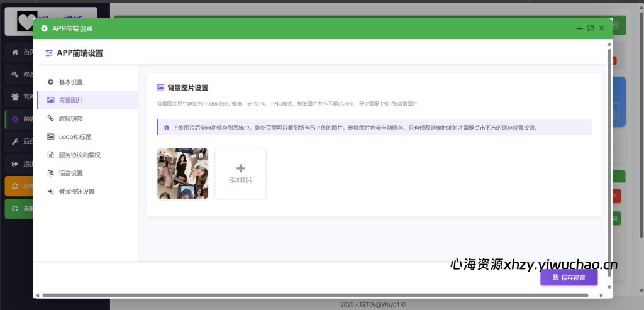Click the sign-in icon beside 登录按钮设置

50,191
